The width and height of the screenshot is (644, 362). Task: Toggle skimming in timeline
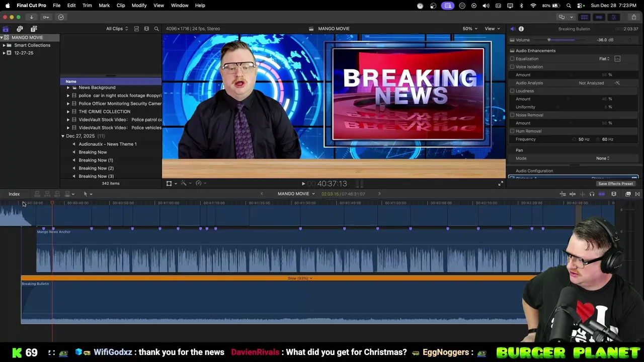573,194
